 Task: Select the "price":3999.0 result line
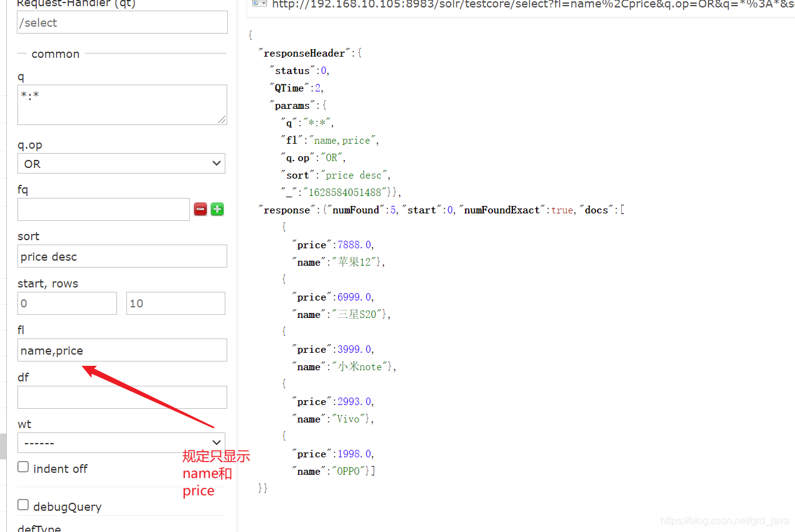(333, 349)
